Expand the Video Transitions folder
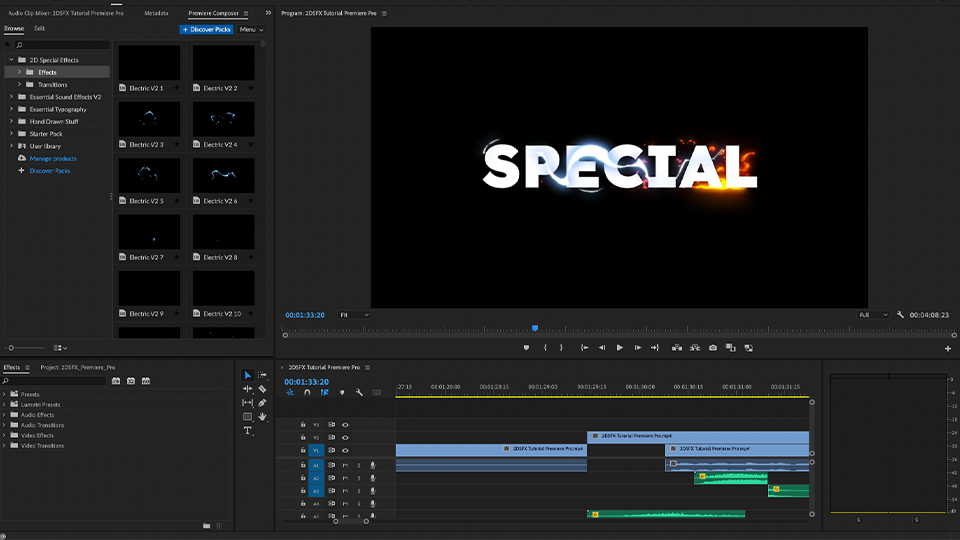 pyautogui.click(x=5, y=445)
